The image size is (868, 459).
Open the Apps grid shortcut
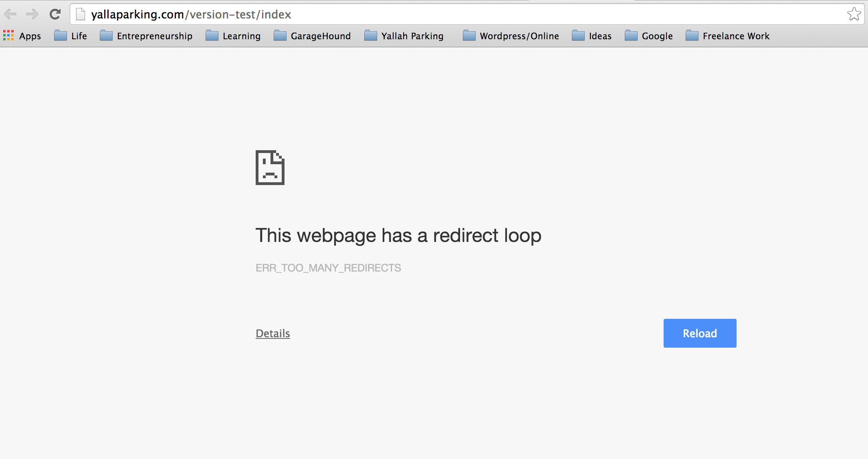click(22, 36)
